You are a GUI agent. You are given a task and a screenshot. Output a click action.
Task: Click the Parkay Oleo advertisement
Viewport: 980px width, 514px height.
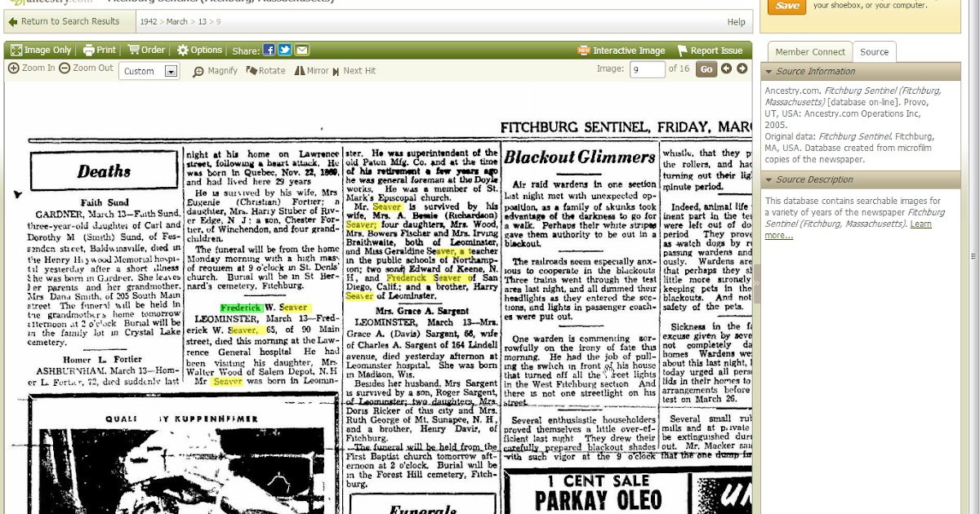598,492
